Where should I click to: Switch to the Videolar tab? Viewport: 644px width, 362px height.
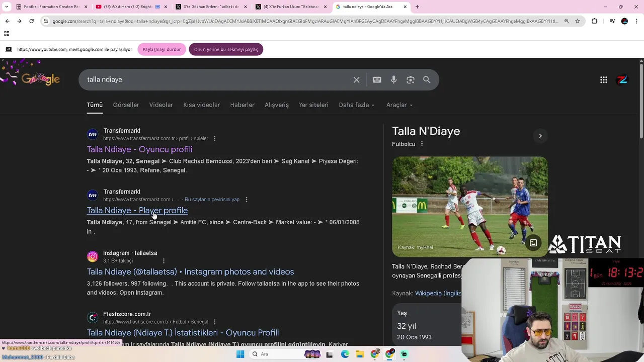pyautogui.click(x=161, y=105)
